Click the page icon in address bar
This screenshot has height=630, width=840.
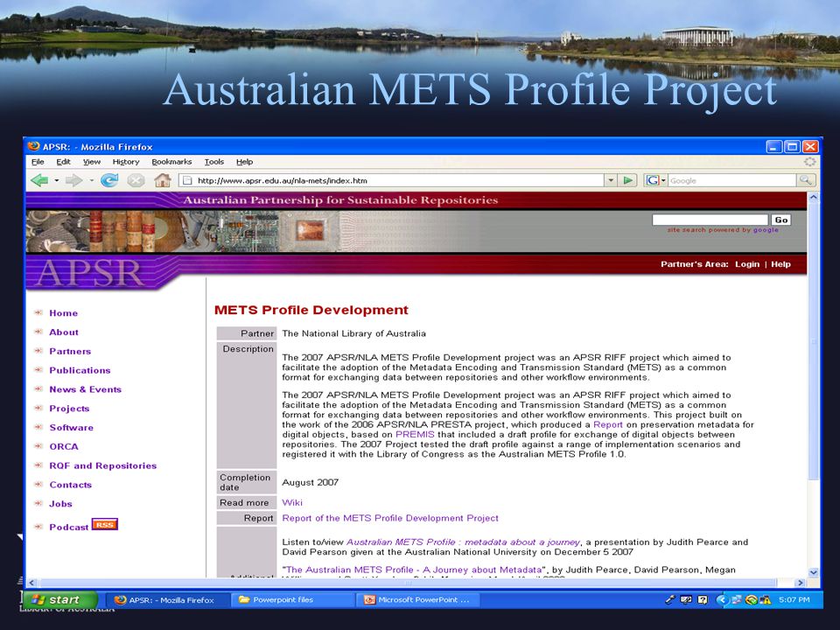click(187, 180)
